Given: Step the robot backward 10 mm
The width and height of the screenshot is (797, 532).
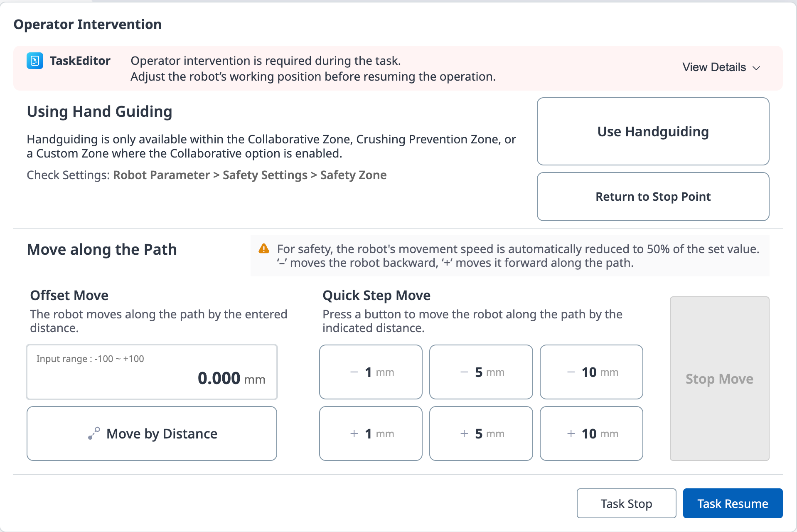Looking at the screenshot, I should pos(591,372).
